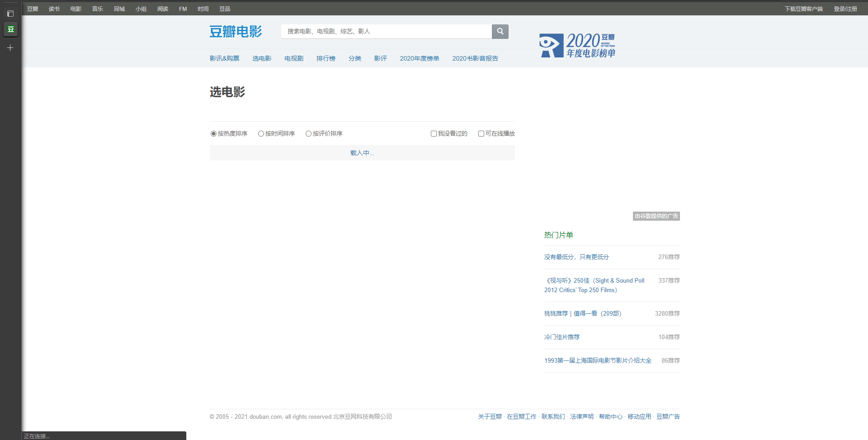868x440 pixels.
Task: Open 电影 in the top bar
Action: coord(76,9)
